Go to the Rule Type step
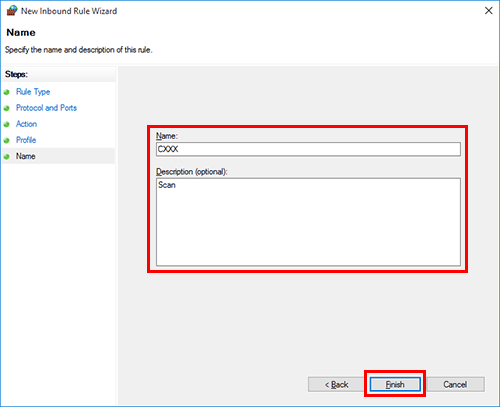The height and width of the screenshot is (407, 500). tap(33, 92)
